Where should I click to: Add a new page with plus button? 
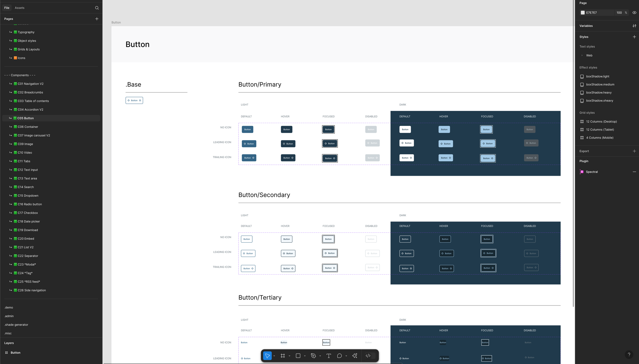click(97, 19)
